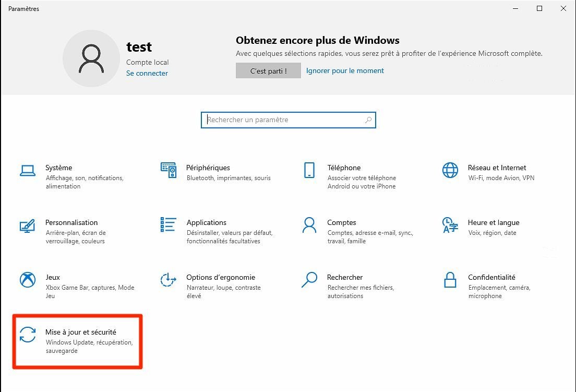Image resolution: width=576 pixels, height=392 pixels.
Task: Click the Applications list icon
Action: coord(168,224)
